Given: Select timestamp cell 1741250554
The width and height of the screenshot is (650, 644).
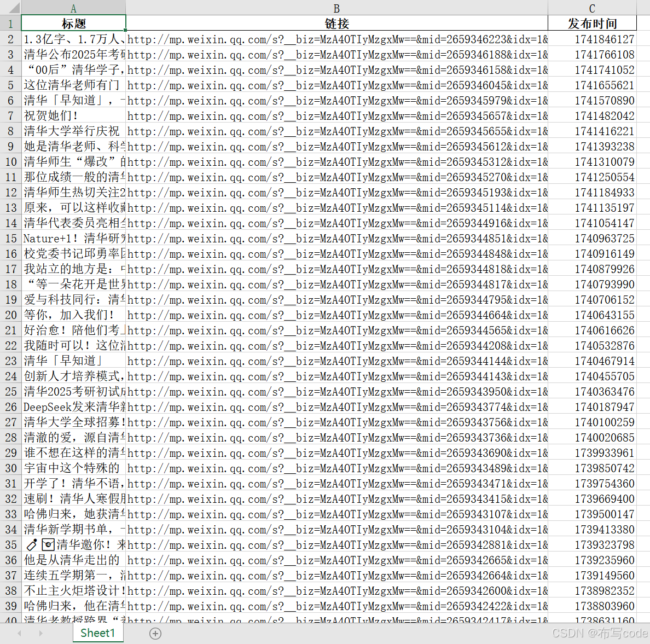Looking at the screenshot, I should [592, 177].
